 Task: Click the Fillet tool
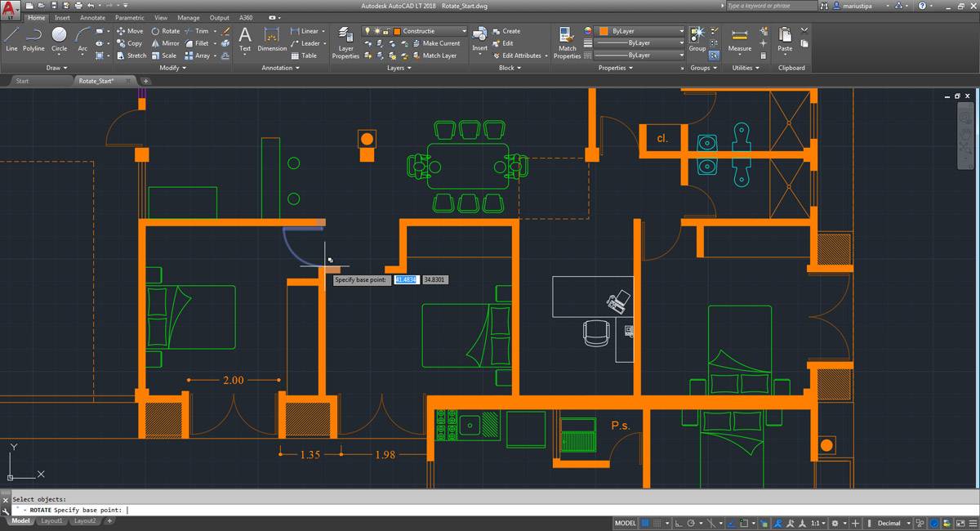(x=197, y=43)
